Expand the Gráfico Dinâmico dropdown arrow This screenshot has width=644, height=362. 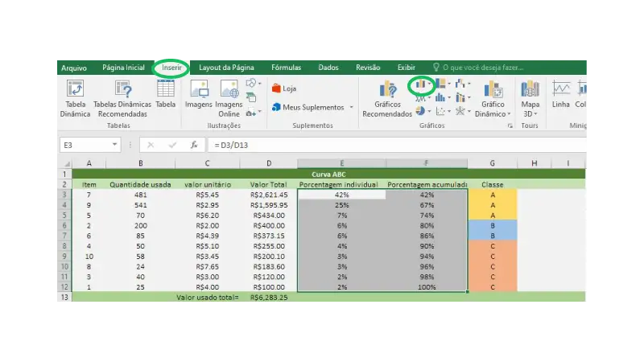[x=509, y=114]
